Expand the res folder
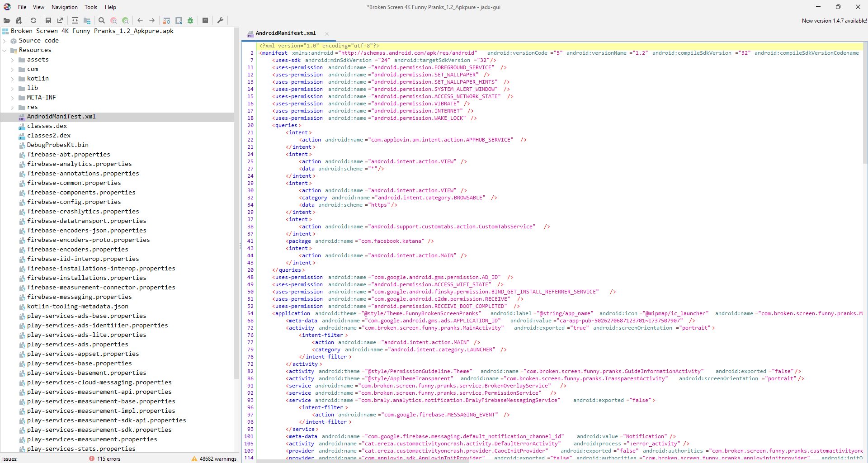The width and height of the screenshot is (868, 463). coord(13,107)
